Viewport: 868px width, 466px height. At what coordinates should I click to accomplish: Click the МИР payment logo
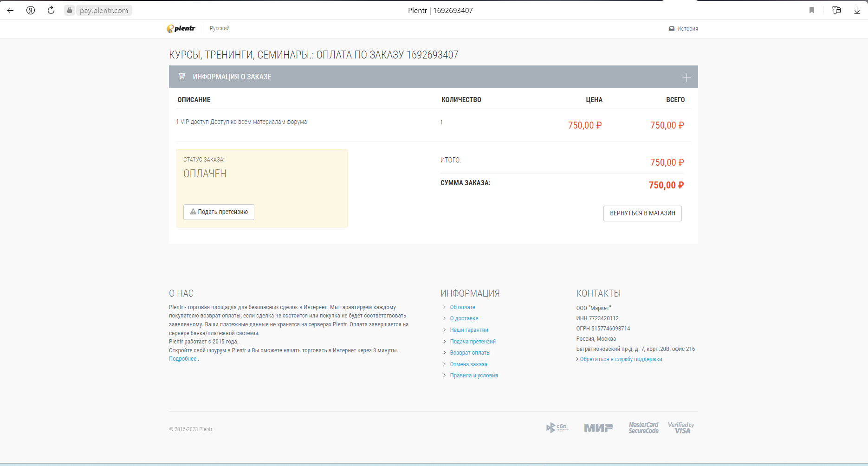(x=598, y=427)
